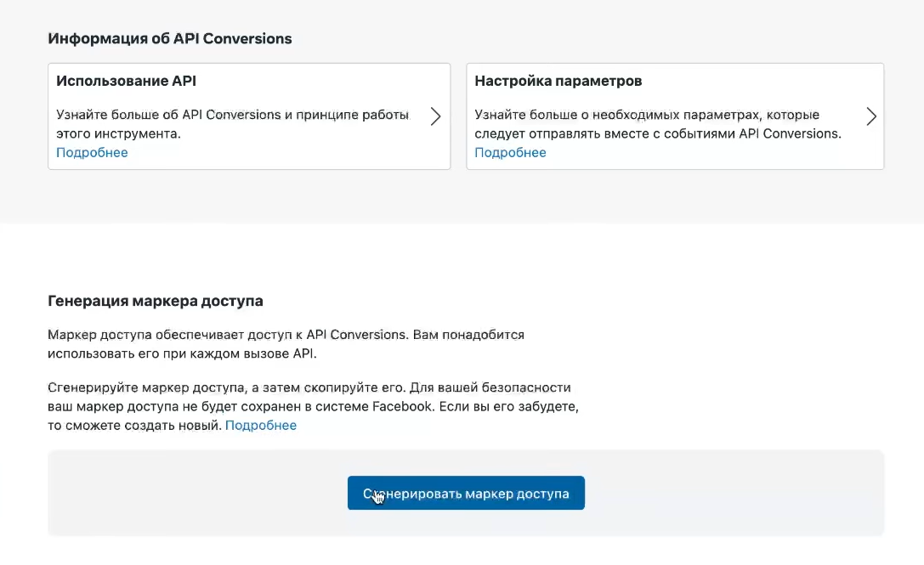Click the description text 'Узнайте больше о необходимых параметрах'
This screenshot has height=565, width=924.
click(619, 115)
